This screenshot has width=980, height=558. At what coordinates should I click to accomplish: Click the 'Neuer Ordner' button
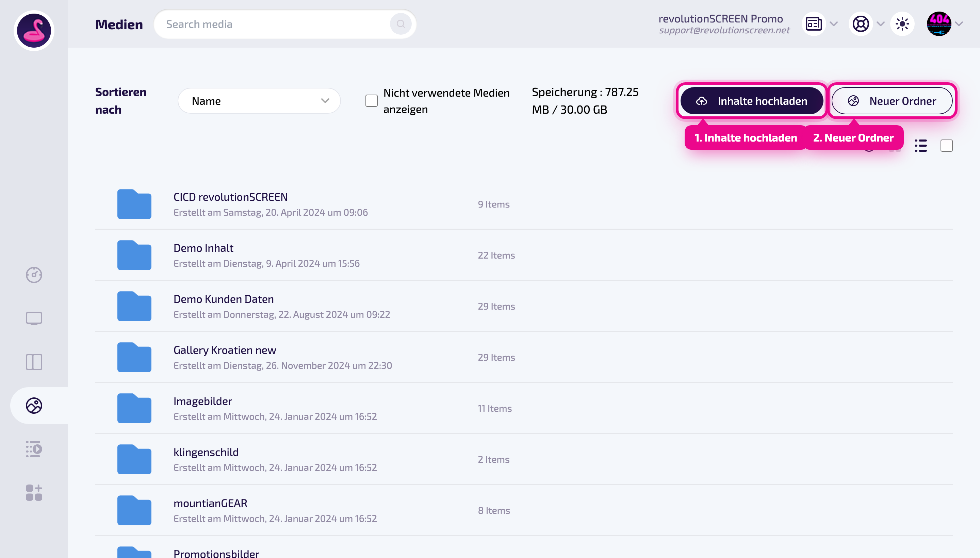tap(892, 101)
